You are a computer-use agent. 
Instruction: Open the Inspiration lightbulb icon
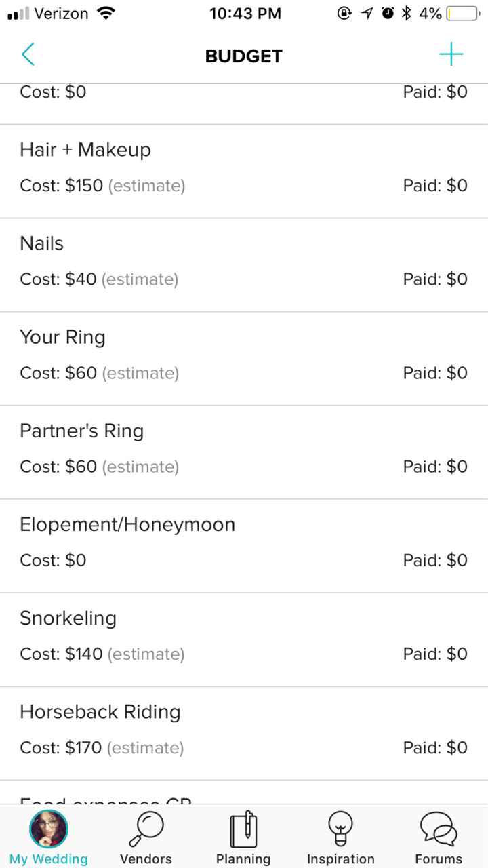click(x=340, y=829)
